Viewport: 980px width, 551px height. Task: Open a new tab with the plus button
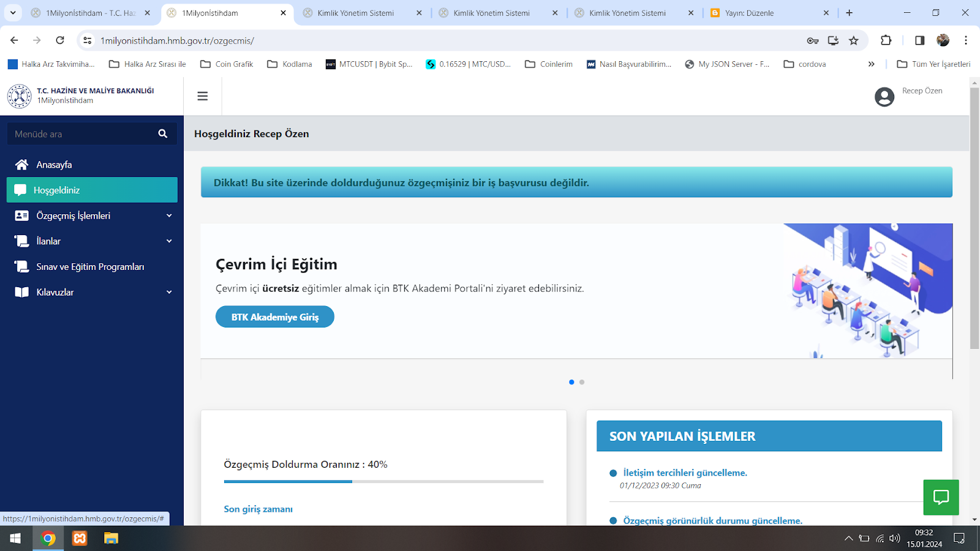click(x=849, y=13)
